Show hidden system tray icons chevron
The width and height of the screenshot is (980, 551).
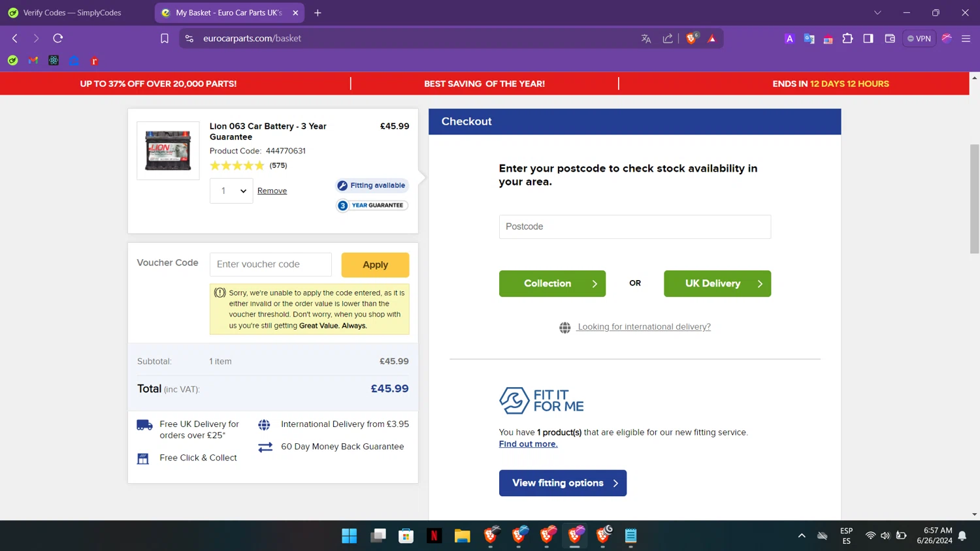pos(802,536)
